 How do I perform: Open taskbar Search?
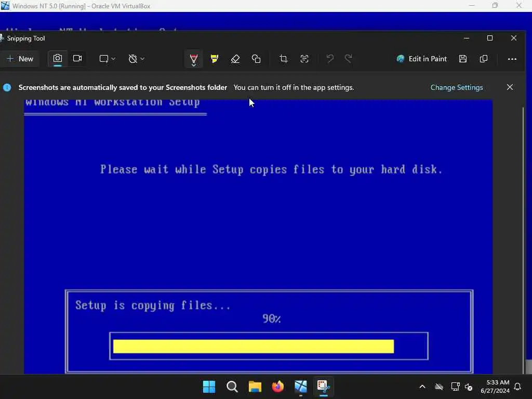(232, 387)
